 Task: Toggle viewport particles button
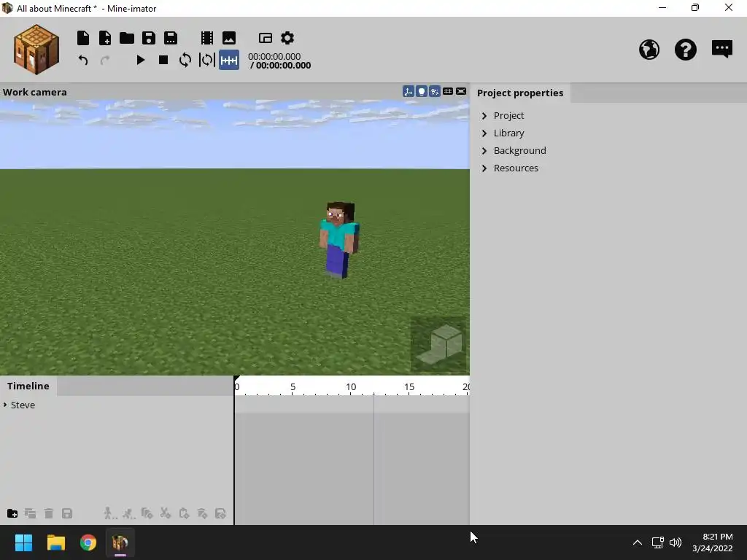point(435,91)
